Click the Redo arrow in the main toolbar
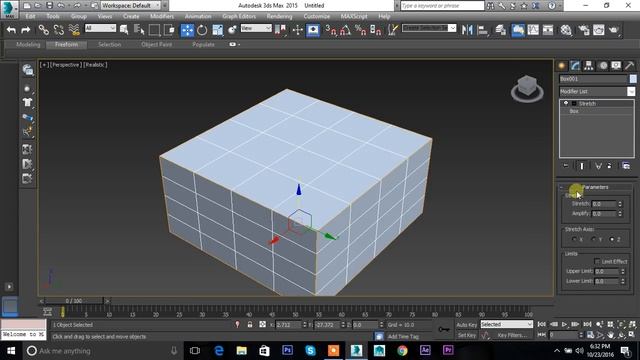 coord(25,30)
